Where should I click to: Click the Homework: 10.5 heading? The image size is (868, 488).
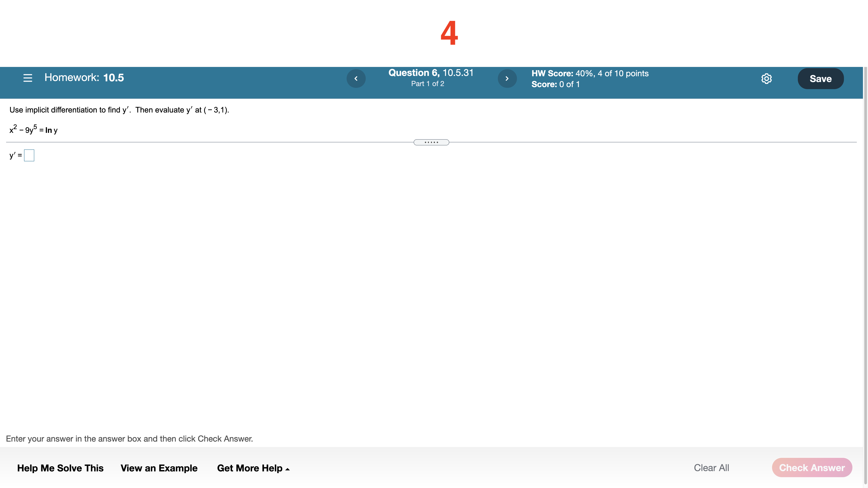click(x=84, y=78)
